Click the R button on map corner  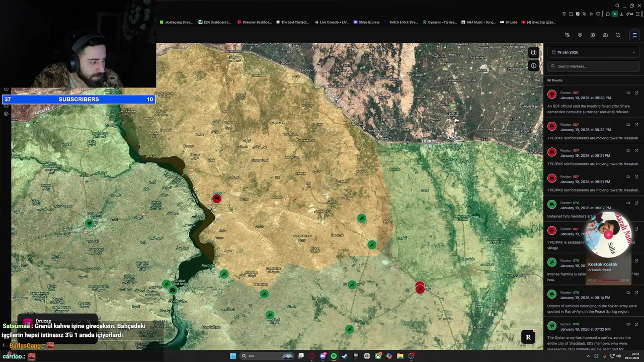(528, 337)
